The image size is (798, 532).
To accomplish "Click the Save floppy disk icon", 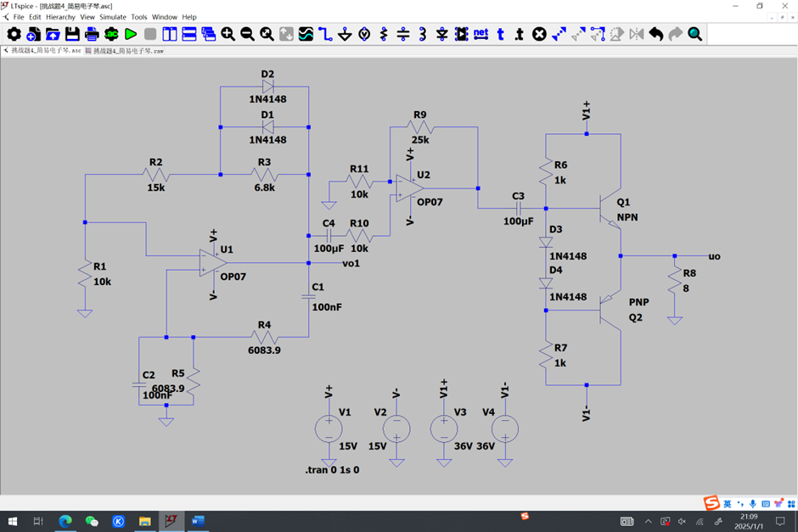I will click(72, 34).
